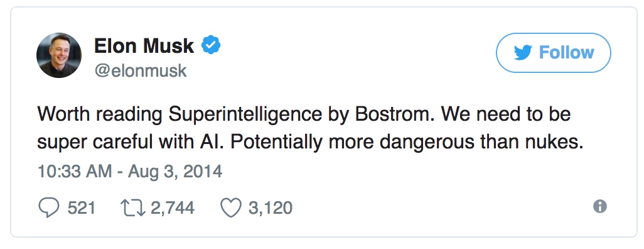This screenshot has height=249, width=644.
Task: Click the tweet text starting 'Worth reading'
Action: click(x=310, y=128)
